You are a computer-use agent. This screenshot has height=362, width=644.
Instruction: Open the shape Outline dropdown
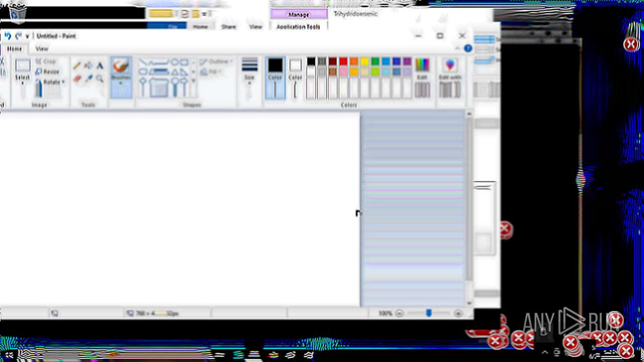coord(216,62)
